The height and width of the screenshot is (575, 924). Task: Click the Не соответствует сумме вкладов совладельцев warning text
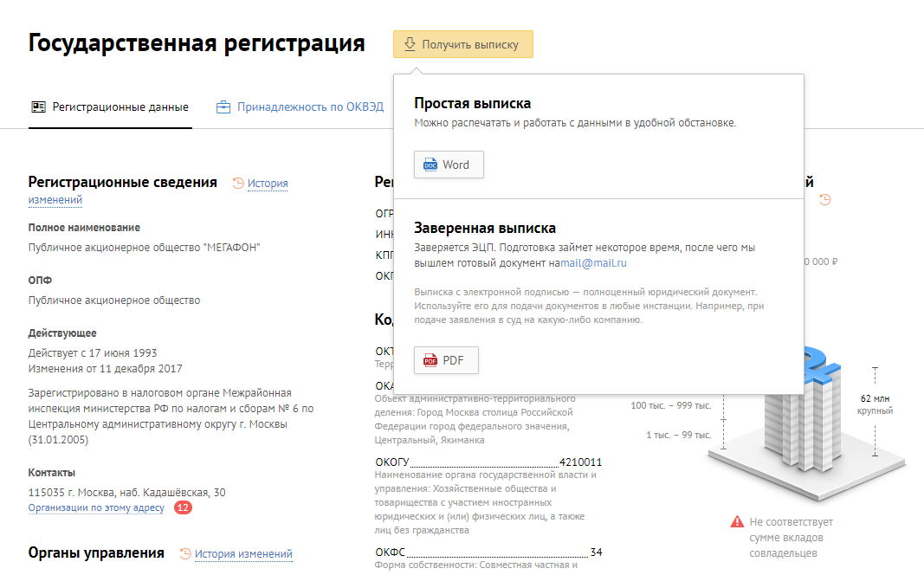pyautogui.click(x=791, y=537)
